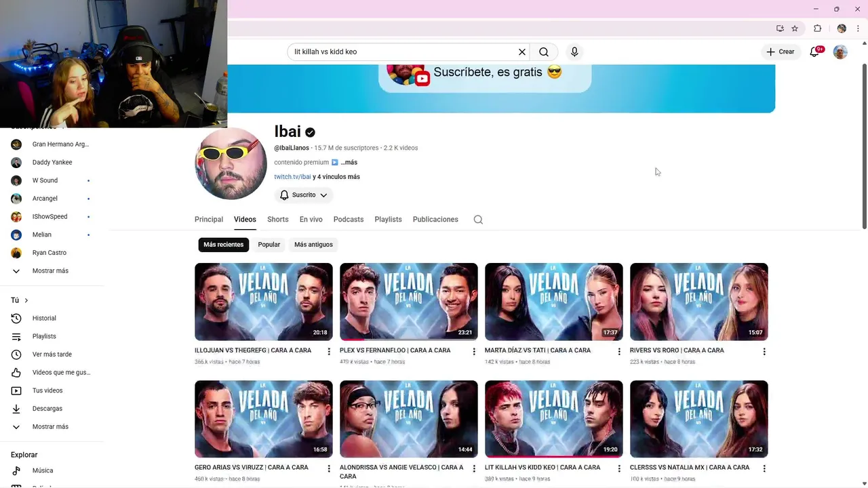Open Chrome three-dot menu
This screenshot has height=488, width=868.
click(x=858, y=28)
